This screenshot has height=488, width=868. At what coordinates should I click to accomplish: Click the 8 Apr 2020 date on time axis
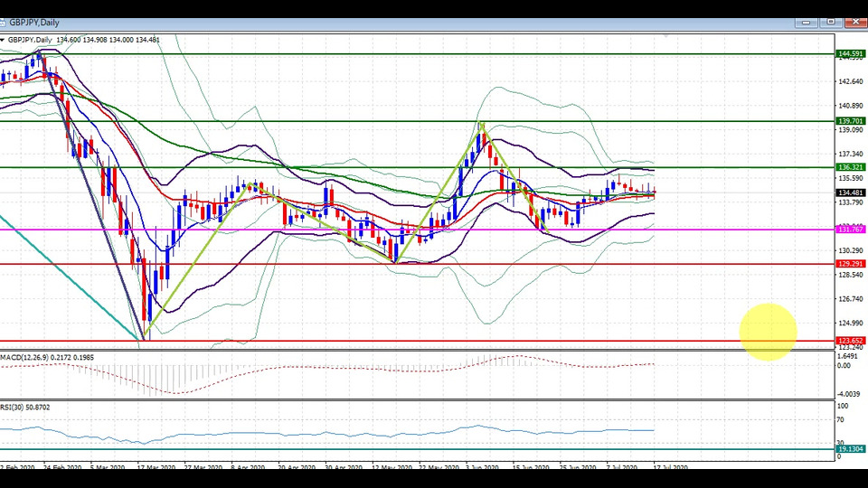(x=248, y=467)
